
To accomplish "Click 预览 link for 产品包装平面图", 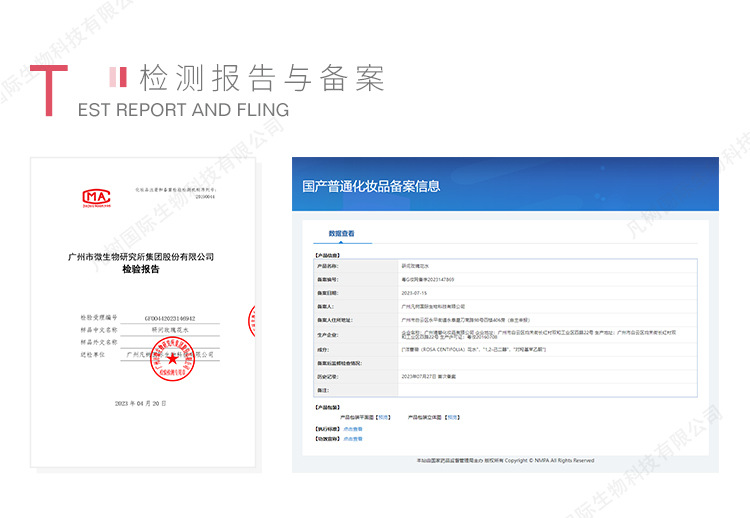I will [x=384, y=418].
